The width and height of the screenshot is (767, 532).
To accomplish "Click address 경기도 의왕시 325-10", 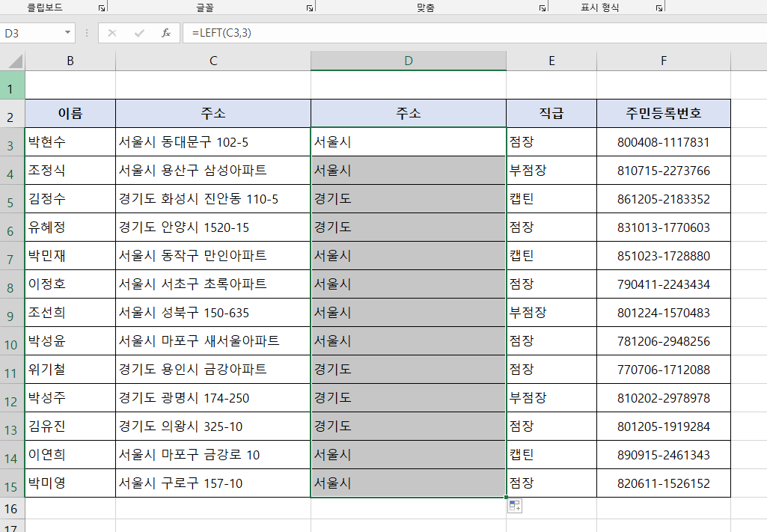I will 213,426.
